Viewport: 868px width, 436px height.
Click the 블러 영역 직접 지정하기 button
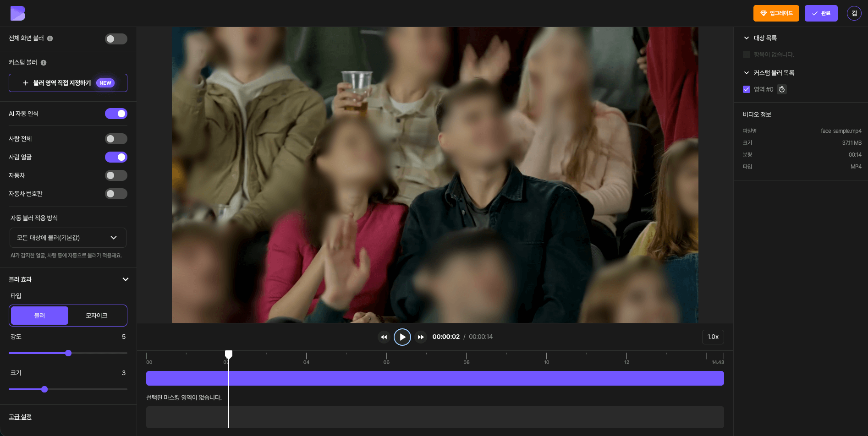tap(68, 83)
